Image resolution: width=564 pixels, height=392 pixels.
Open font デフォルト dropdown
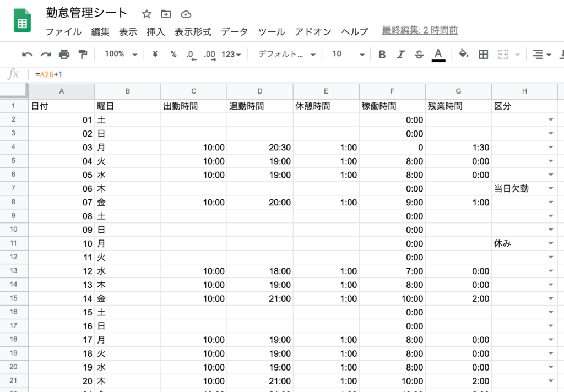286,55
